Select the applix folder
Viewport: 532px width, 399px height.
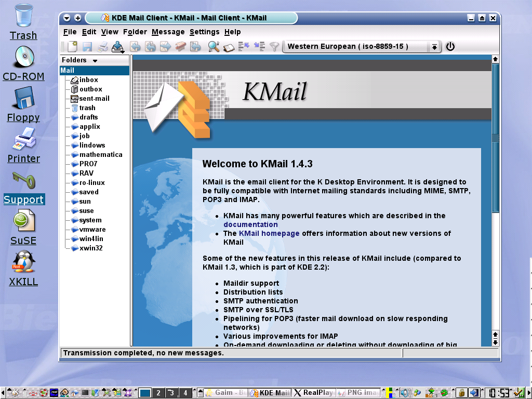(x=89, y=127)
